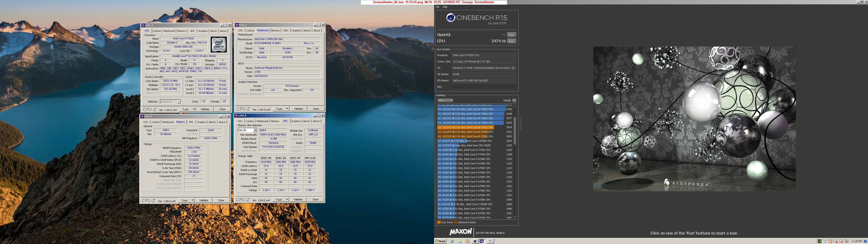
Task: Click the CPU-Z title icon of SPD window
Action: [x=237, y=115]
